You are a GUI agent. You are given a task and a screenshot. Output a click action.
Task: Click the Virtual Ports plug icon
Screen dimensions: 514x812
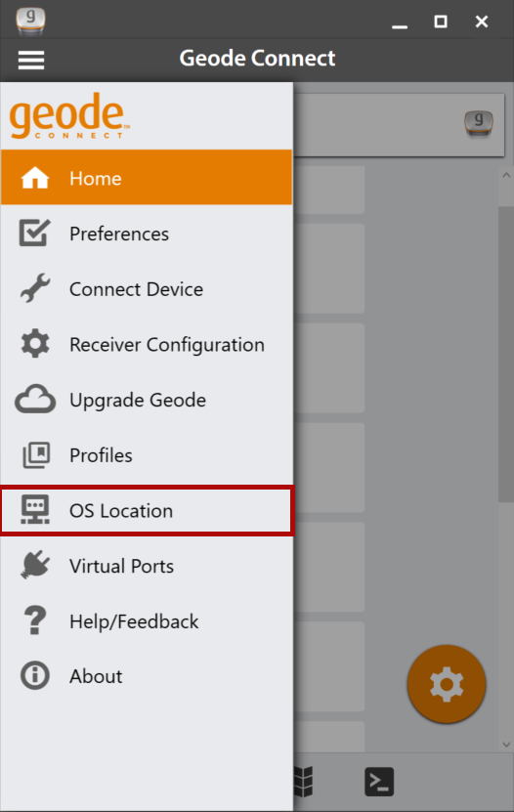34,565
